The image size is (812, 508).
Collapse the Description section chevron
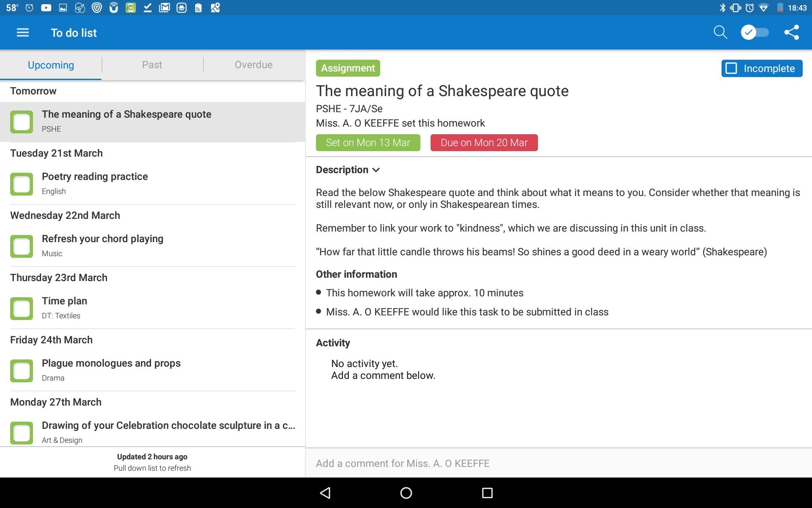tap(376, 170)
